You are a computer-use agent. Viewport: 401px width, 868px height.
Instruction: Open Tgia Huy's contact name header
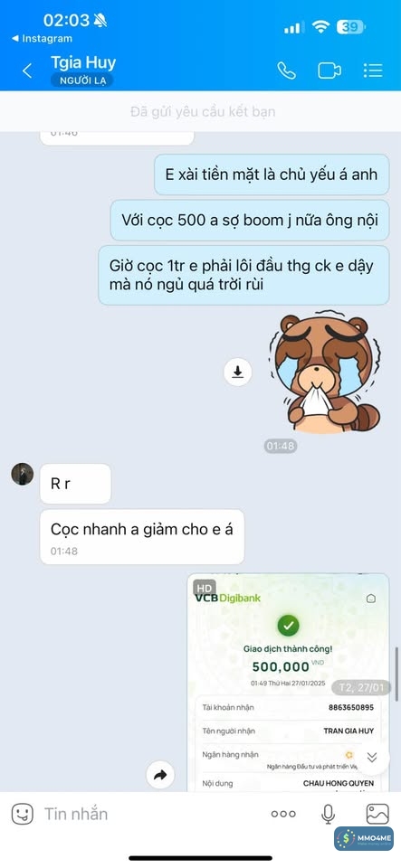pyautogui.click(x=83, y=62)
